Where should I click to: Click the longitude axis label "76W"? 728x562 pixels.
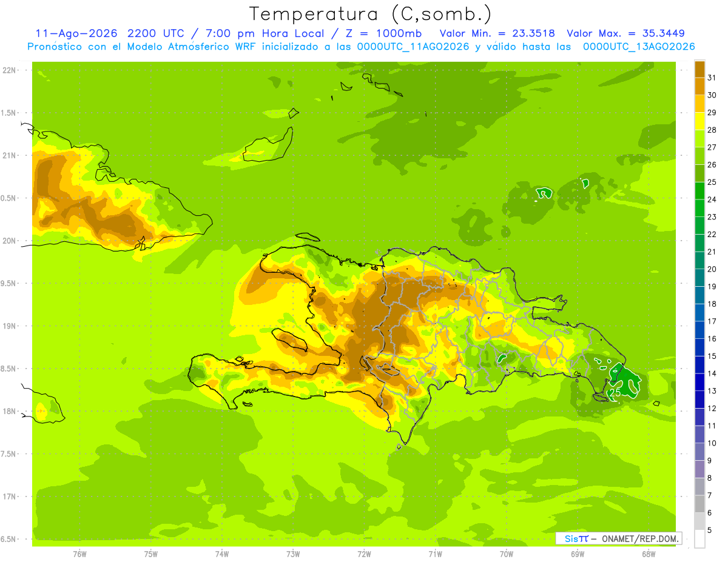(x=79, y=554)
